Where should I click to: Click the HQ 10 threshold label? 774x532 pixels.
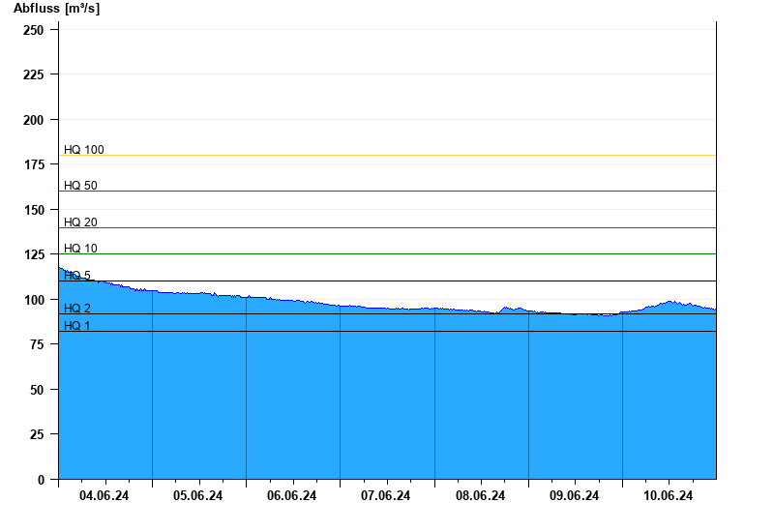pyautogui.click(x=80, y=249)
